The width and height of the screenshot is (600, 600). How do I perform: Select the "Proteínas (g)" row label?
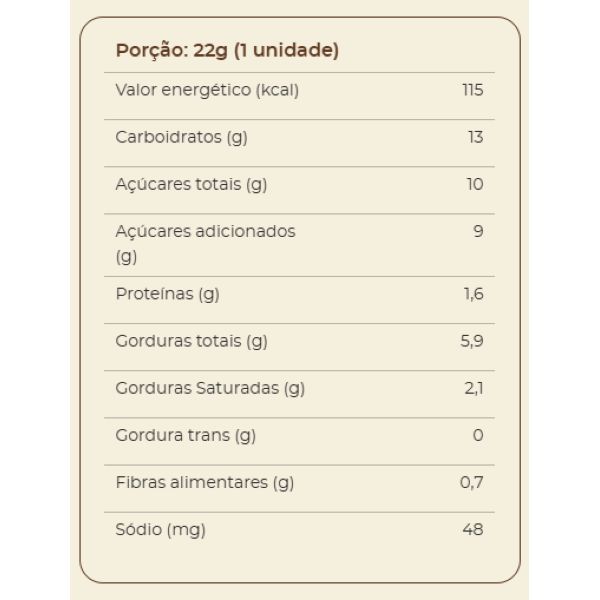[x=167, y=294]
